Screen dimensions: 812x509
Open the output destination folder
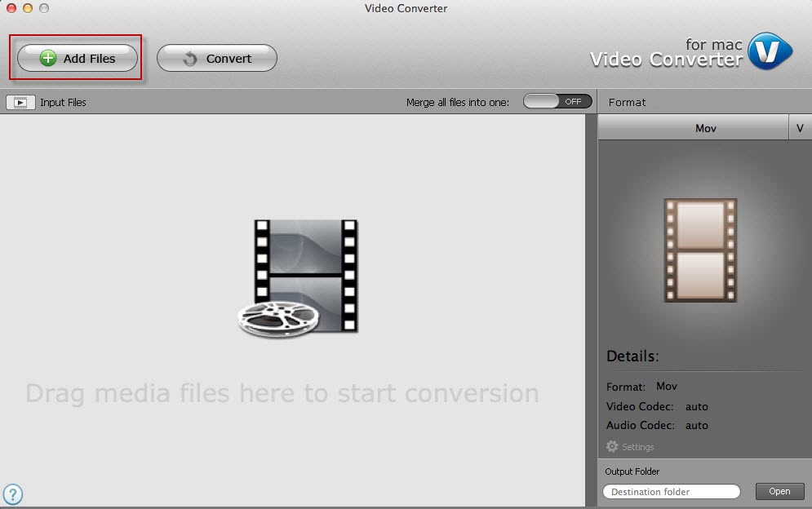coord(779,491)
